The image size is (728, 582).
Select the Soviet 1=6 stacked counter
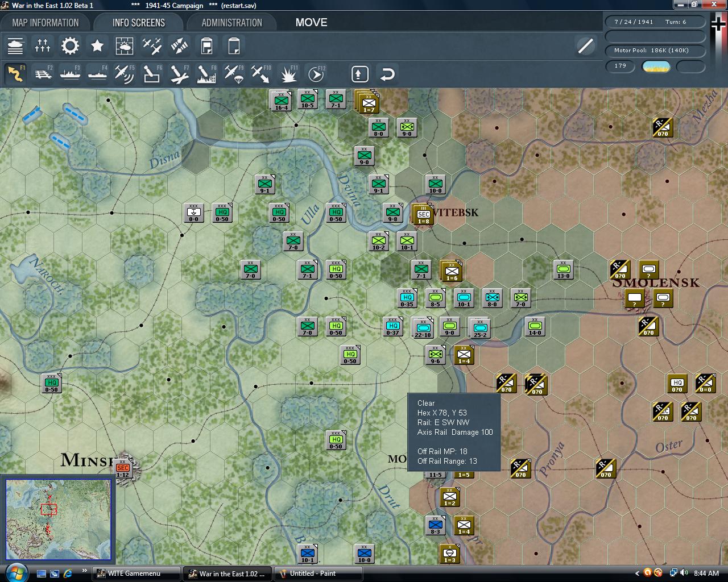tap(452, 272)
